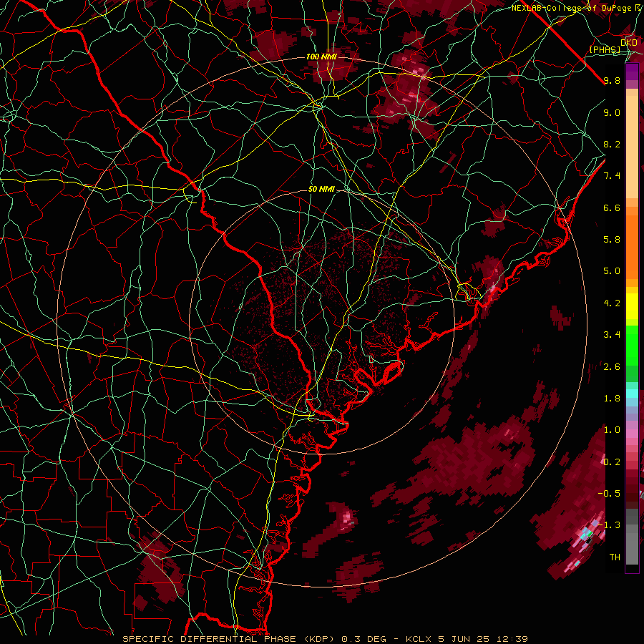Click the "50 NMI" range ring label
This screenshot has height=644, width=644.
pos(321,189)
